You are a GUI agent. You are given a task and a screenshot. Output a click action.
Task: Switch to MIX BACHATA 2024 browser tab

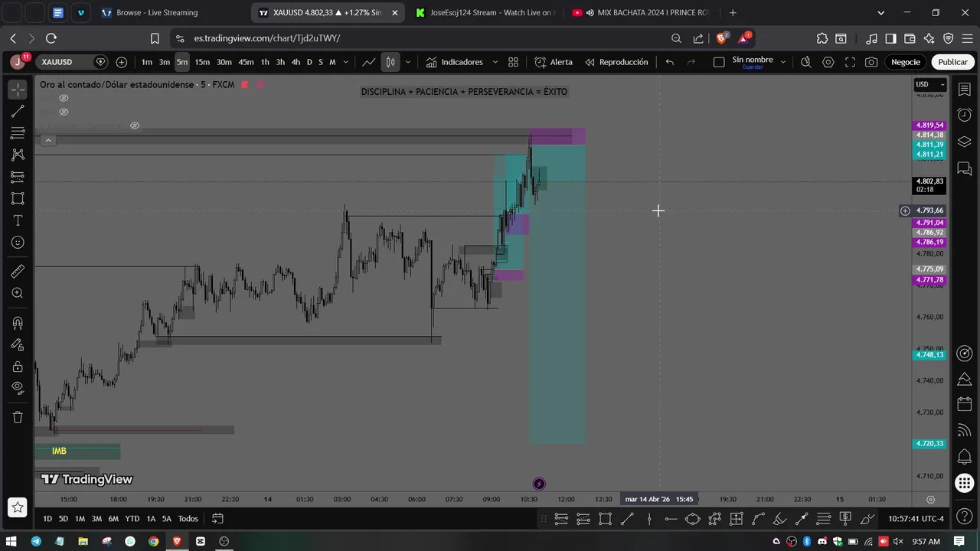coord(642,12)
